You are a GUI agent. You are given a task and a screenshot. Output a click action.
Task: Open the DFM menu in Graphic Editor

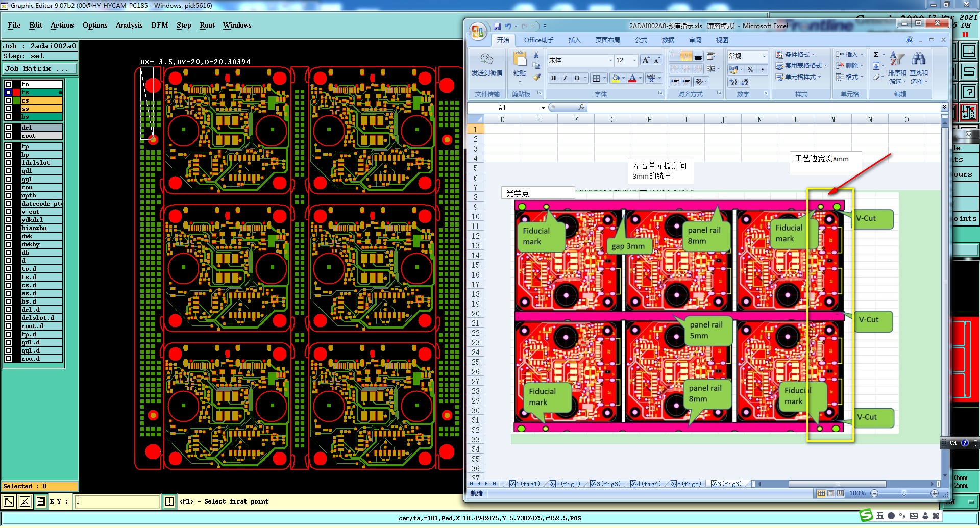pyautogui.click(x=159, y=25)
